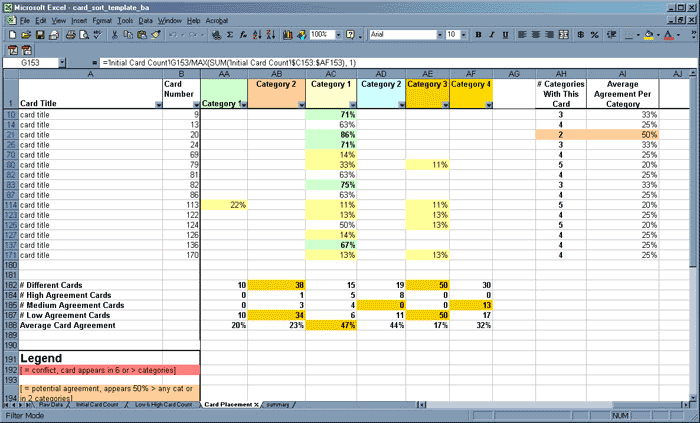Open the Chart Wizard
Image resolution: width=700 pixels, height=423 pixels.
[286, 35]
